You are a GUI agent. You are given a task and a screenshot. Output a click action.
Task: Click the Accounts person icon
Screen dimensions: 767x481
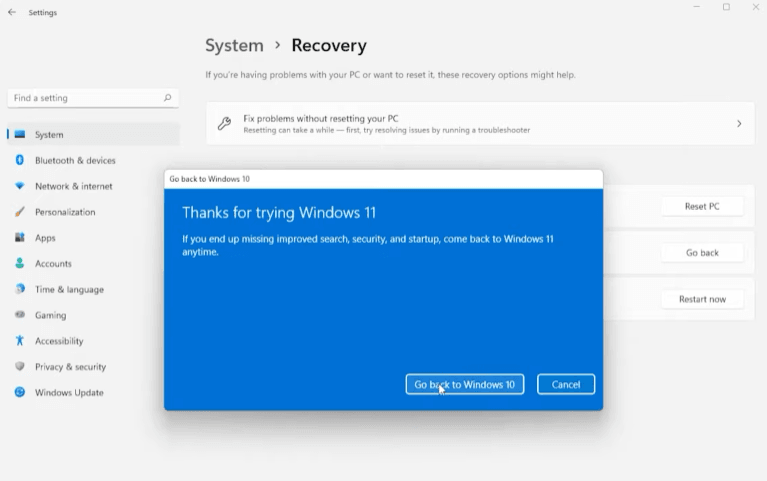20,263
